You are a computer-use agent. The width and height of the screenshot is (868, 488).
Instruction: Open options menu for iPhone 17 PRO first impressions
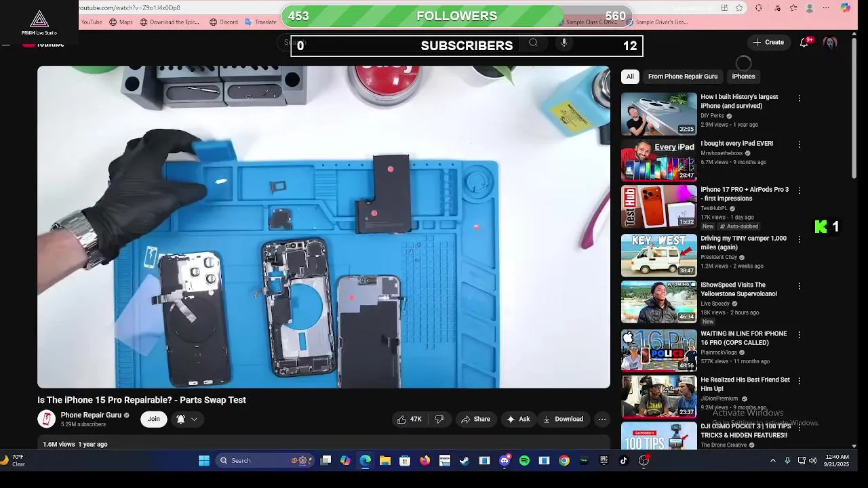pyautogui.click(x=799, y=191)
